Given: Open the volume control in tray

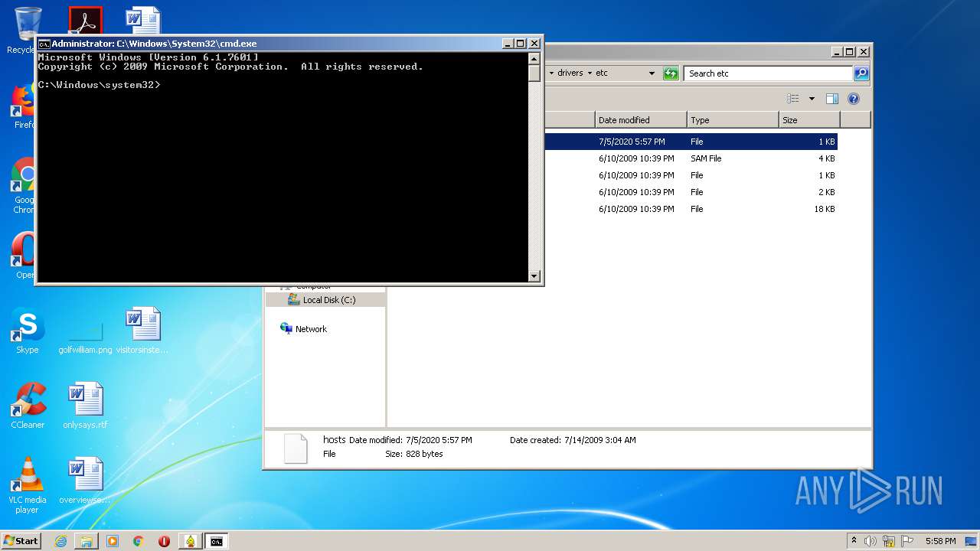Looking at the screenshot, I should 871,541.
